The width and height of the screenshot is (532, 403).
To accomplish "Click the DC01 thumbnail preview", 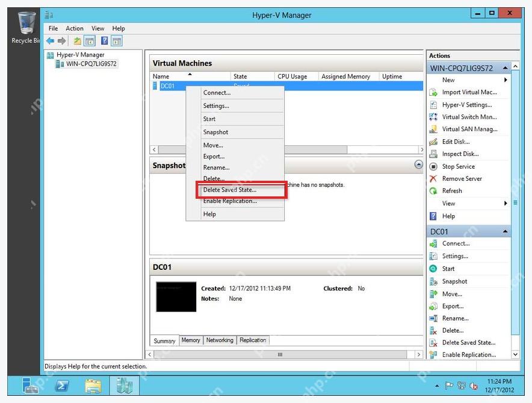I will point(176,297).
